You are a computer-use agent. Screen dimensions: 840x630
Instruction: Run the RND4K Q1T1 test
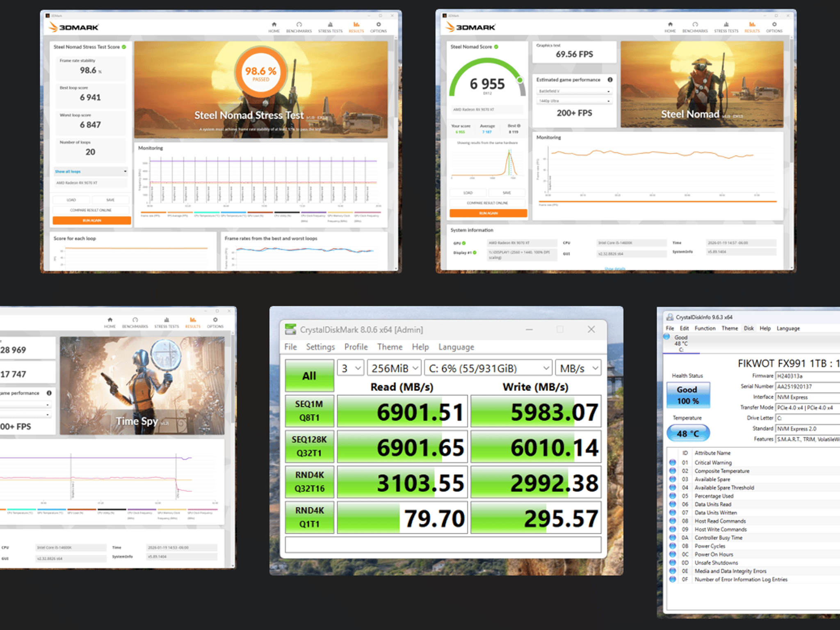point(309,517)
